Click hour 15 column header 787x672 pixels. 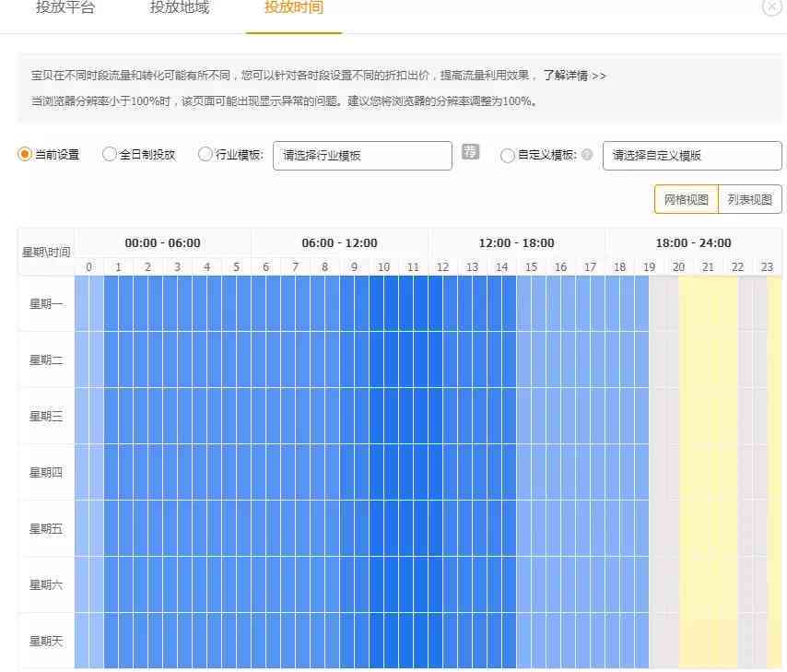[531, 266]
